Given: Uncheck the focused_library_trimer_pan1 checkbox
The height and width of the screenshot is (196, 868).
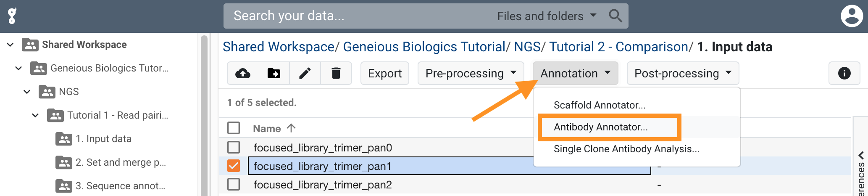Looking at the screenshot, I should coord(234,166).
